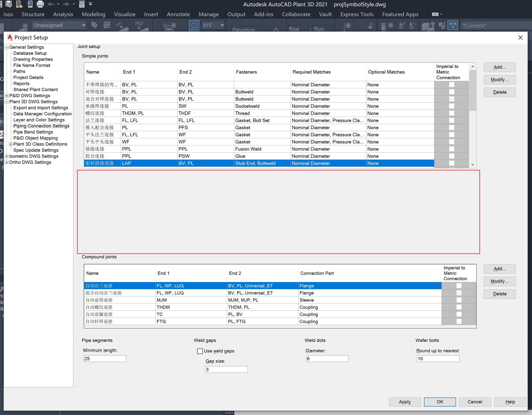The image size is (532, 415).
Task: Click the spec viewer icon in the ribbon
Action: click(107, 25)
